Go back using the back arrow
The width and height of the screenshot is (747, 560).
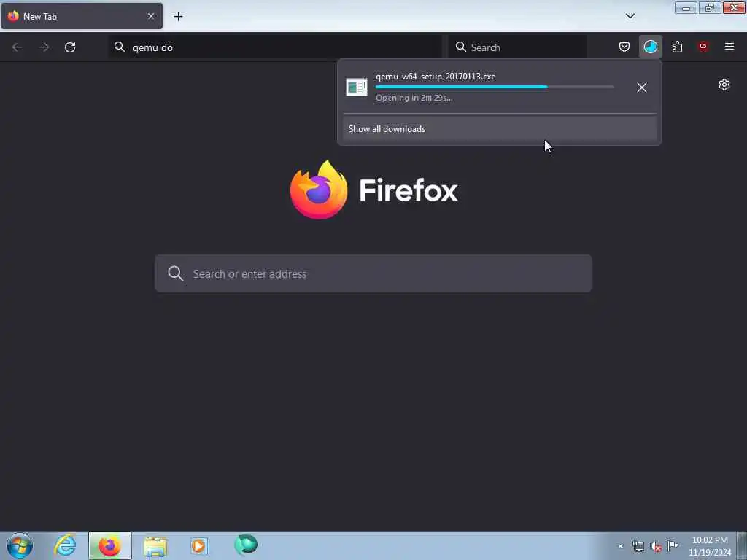(18, 47)
